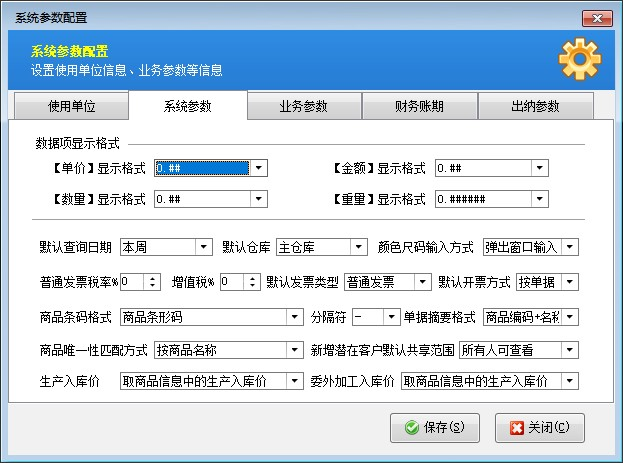Viewport: 623px width, 463px height.
Task: Select the 财务账期 tab
Action: [419, 107]
